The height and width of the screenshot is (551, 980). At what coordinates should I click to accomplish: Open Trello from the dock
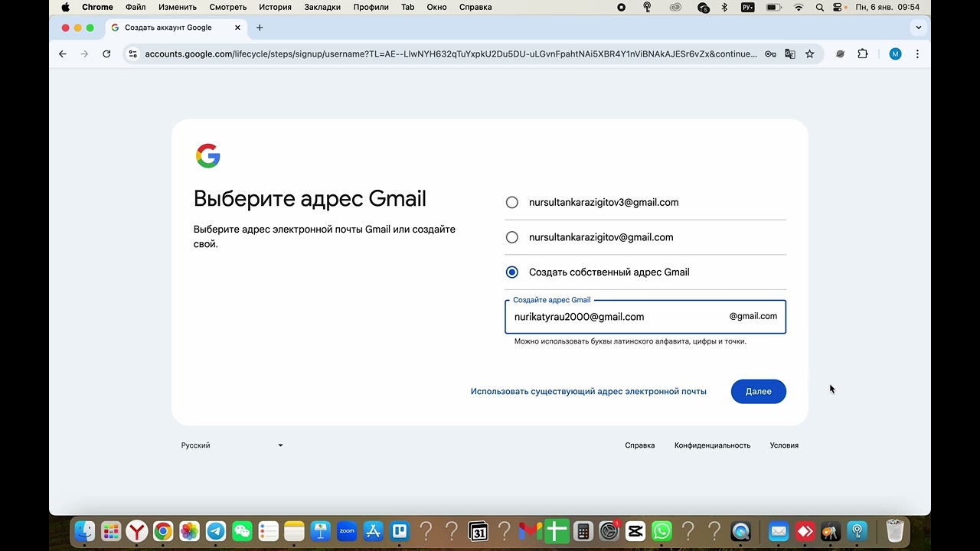[x=399, y=530]
